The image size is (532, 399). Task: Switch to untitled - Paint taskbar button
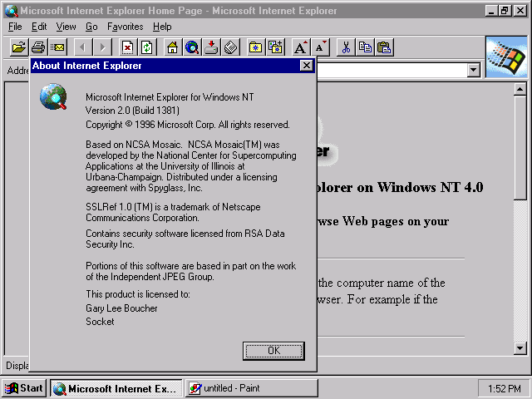[252, 388]
